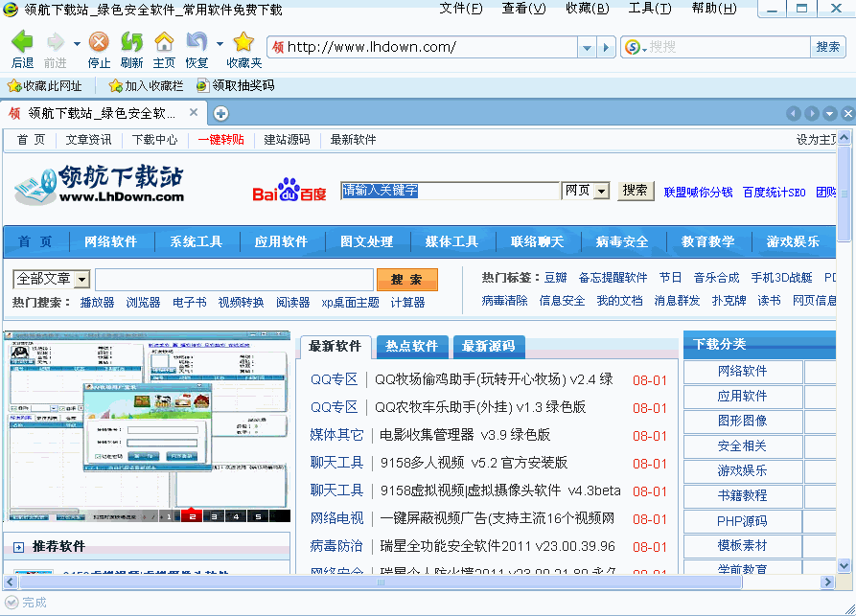The height and width of the screenshot is (616, 856).
Task: Switch to the 热点软件 tab
Action: tap(412, 347)
